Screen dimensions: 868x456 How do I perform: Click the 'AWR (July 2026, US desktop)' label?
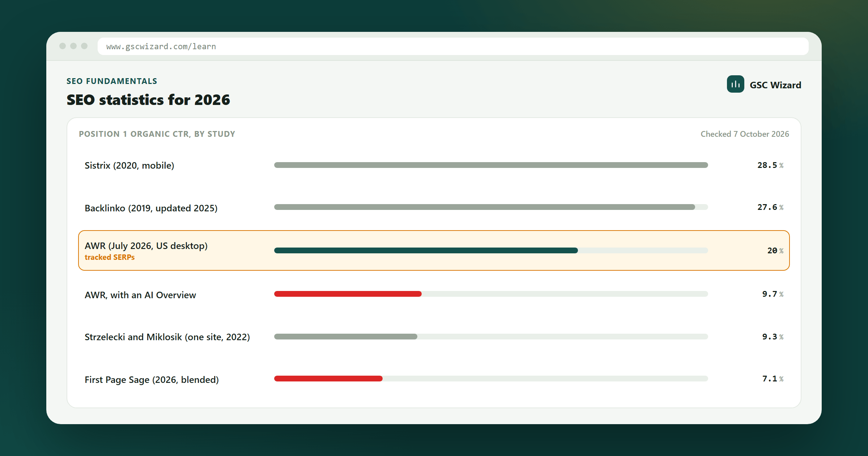(x=146, y=246)
